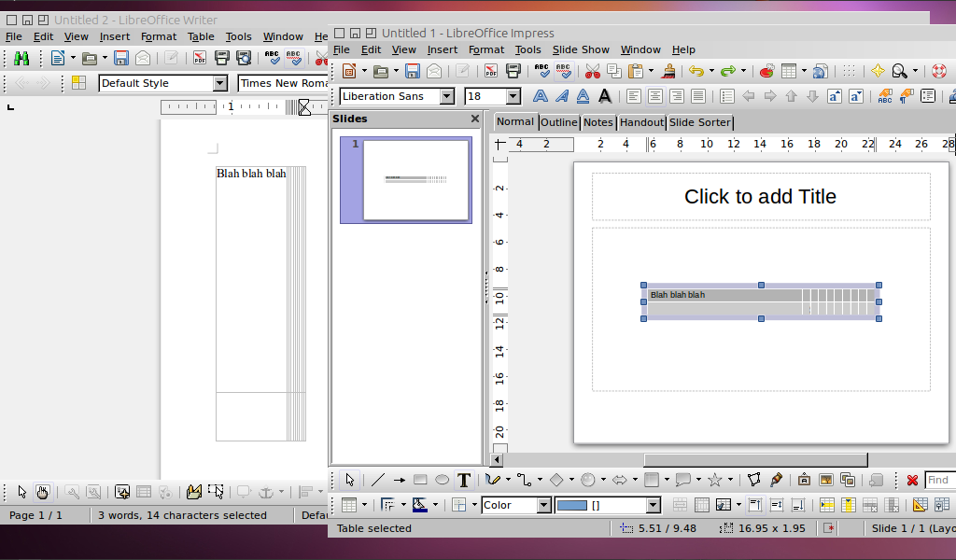
Task: Open the fill style Color dropdown
Action: [543, 505]
